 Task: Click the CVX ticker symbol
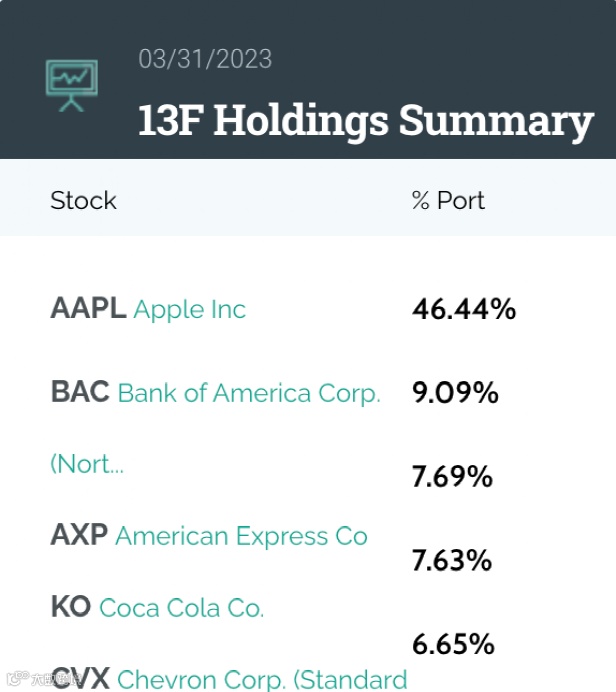pos(80,679)
